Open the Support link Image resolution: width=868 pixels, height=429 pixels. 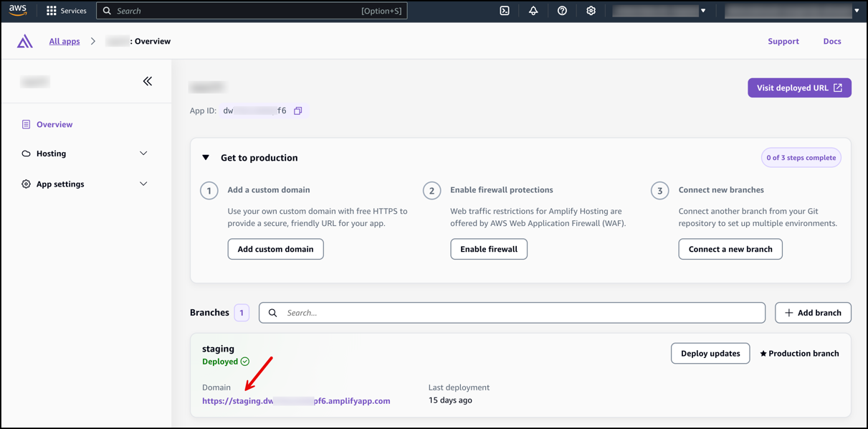(x=783, y=41)
